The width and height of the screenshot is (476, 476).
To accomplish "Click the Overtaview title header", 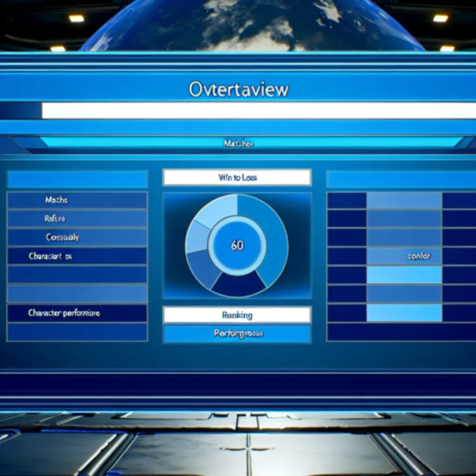I will click(238, 89).
